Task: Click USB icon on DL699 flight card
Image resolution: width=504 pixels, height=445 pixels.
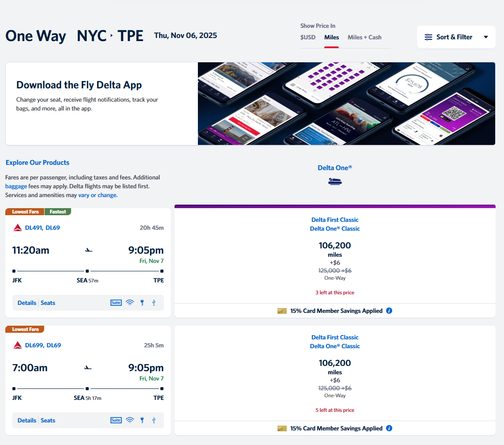Action: (x=154, y=420)
